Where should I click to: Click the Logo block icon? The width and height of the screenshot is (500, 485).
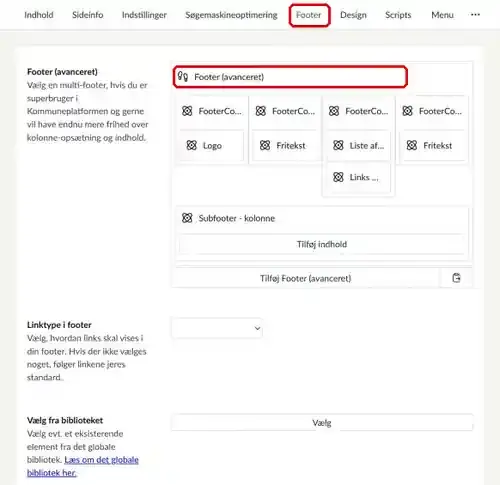pyautogui.click(x=192, y=145)
